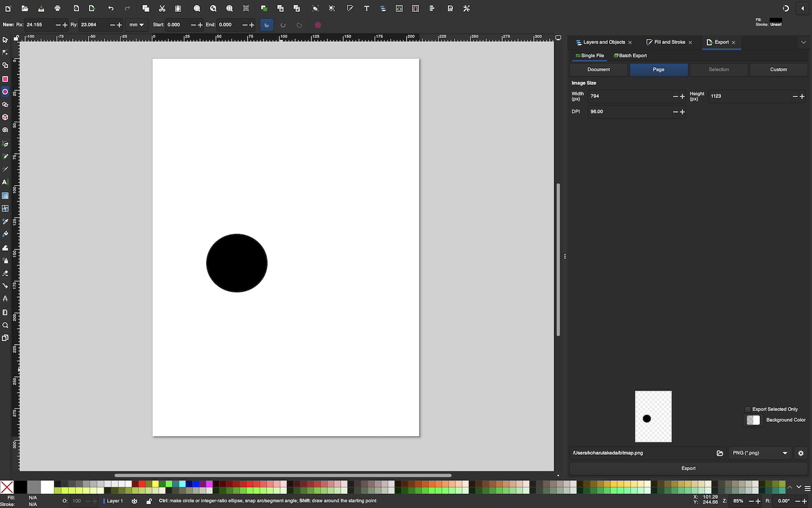Select the Mesh Gradient tool
812x508 pixels.
[x=5, y=208]
